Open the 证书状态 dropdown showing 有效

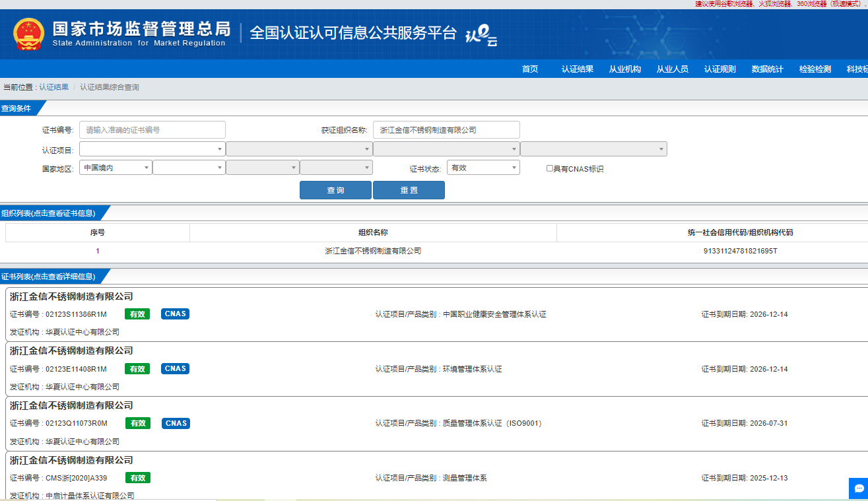[483, 168]
